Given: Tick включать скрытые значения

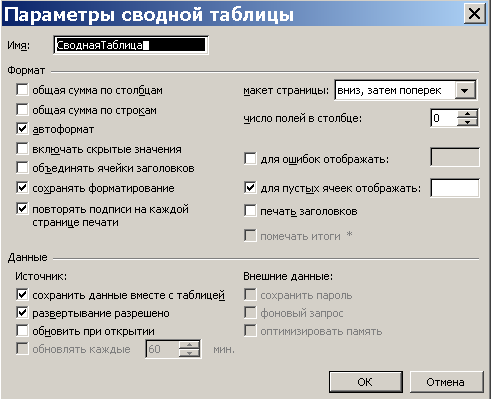Looking at the screenshot, I should click(22, 149).
